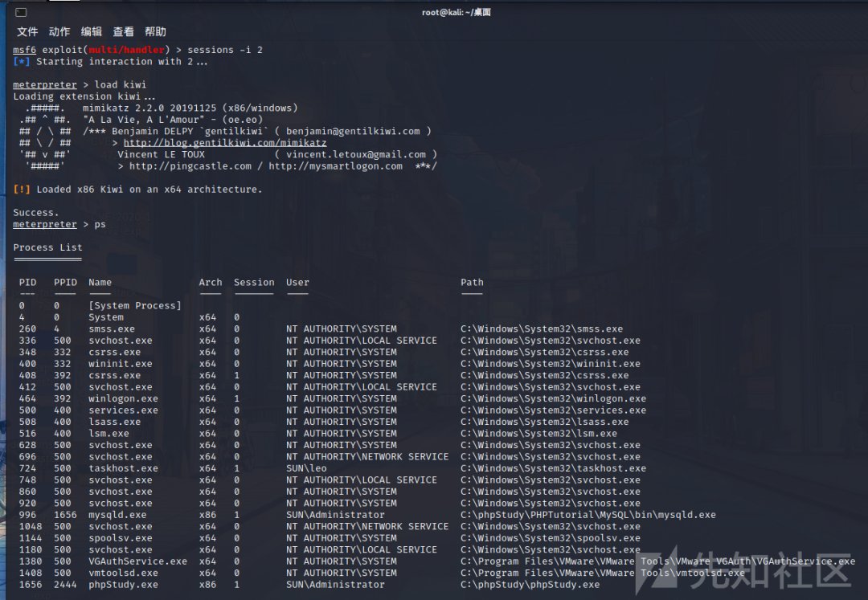Open the 动作 menu
The height and width of the screenshot is (600, 868).
[59, 31]
